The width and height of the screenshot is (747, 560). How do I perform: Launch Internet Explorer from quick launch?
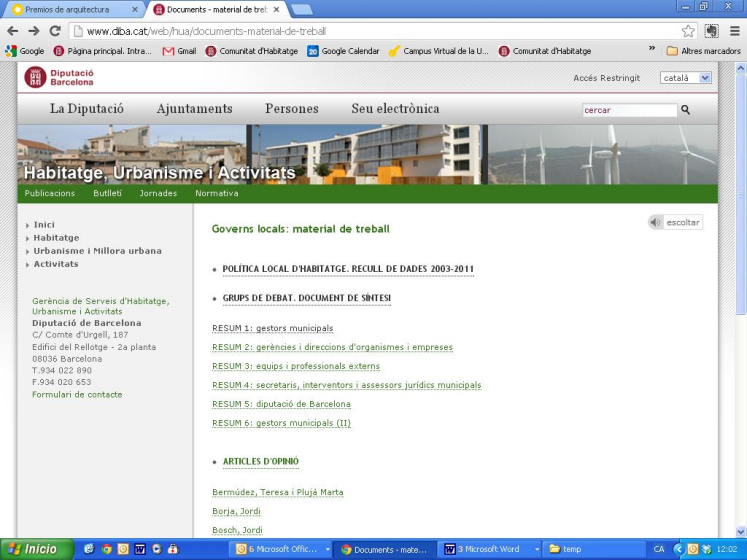(89, 549)
